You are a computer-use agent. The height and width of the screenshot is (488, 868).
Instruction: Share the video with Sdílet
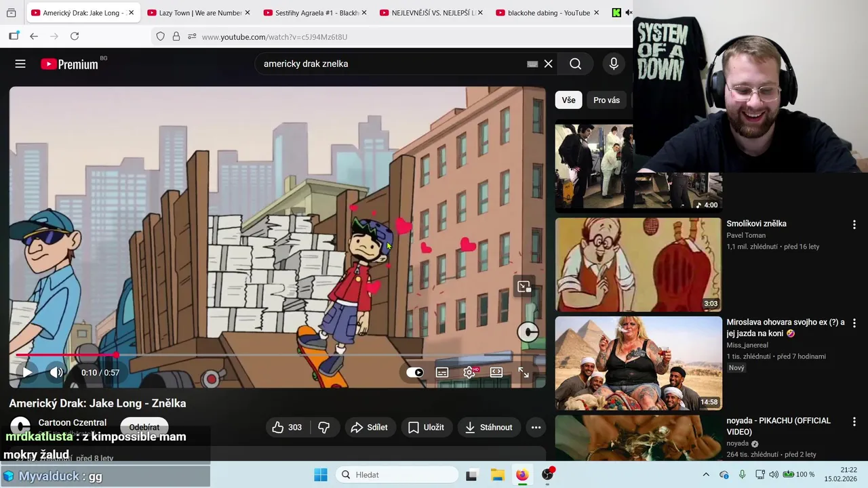coord(369,427)
